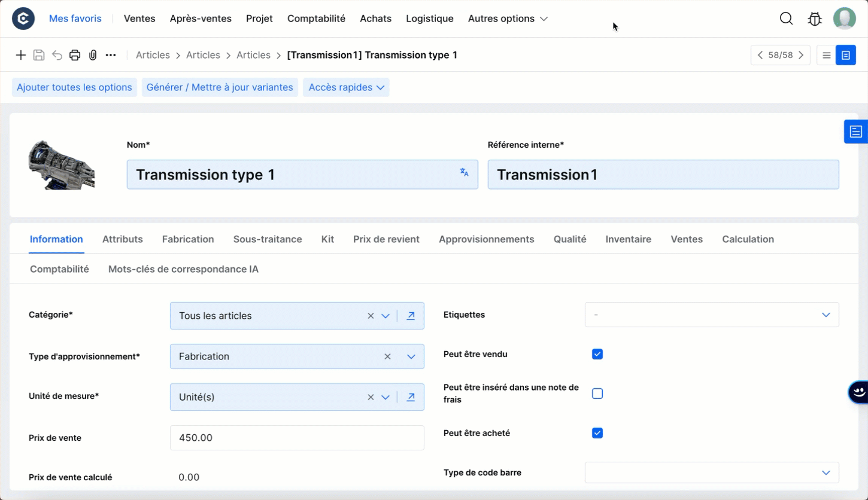This screenshot has width=868, height=500.
Task: Enable Peut être inséré dans une note de frais
Action: [597, 394]
